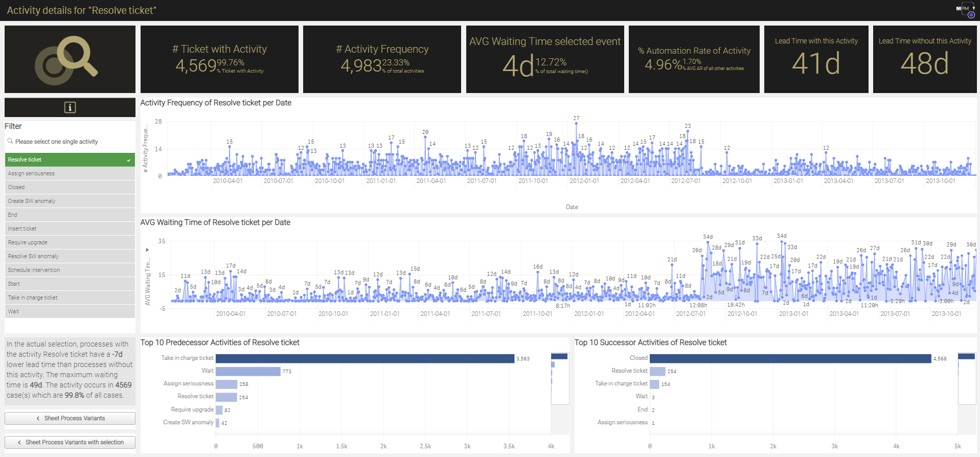Click the activity search input field

70,142
